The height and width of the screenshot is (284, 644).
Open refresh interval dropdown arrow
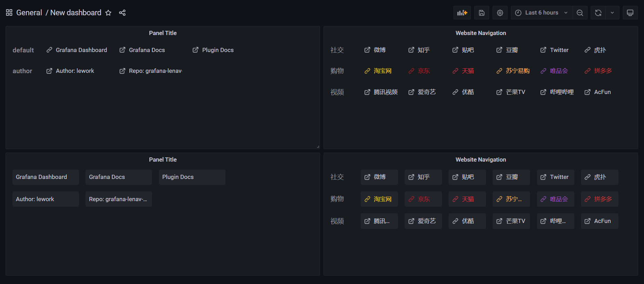(x=612, y=13)
